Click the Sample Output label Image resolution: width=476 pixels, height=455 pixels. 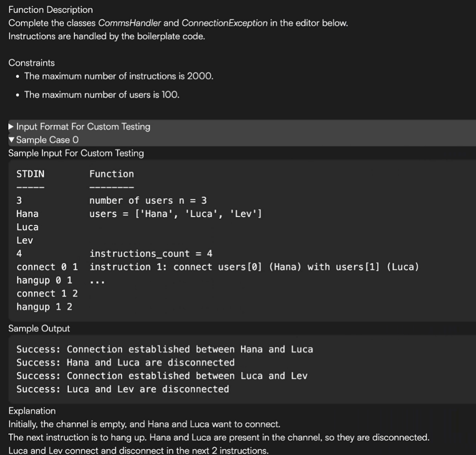(x=39, y=328)
